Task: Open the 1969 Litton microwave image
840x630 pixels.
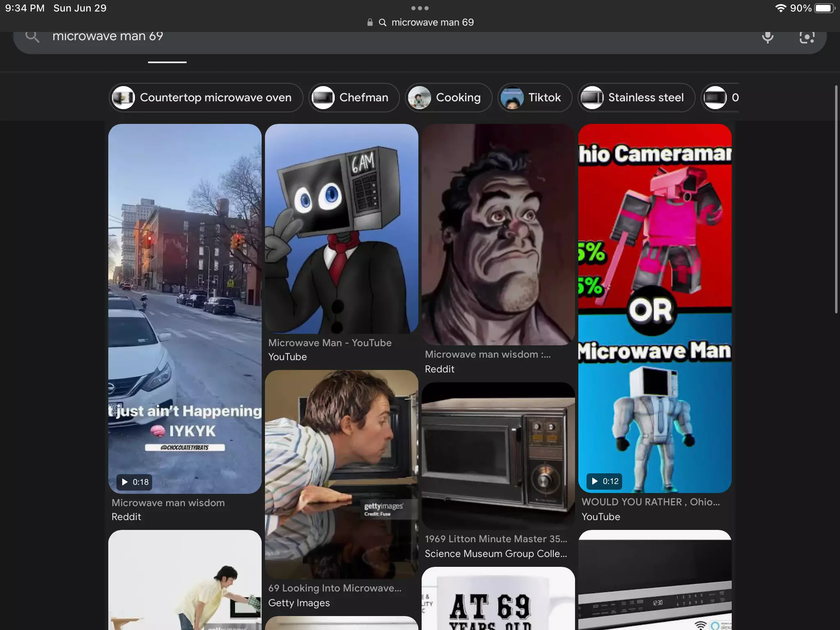Action: [498, 455]
